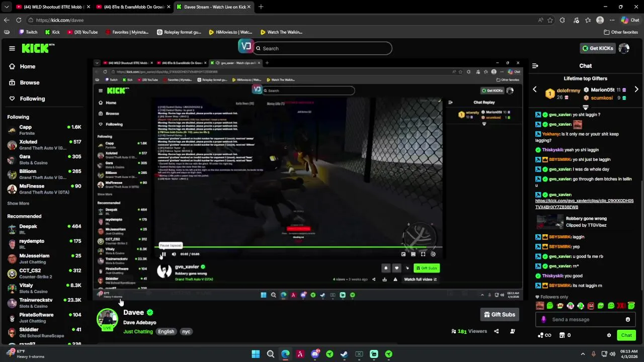This screenshot has width=644, height=362.
Task: Open the weather widget on the taskbar
Action: 25,354
